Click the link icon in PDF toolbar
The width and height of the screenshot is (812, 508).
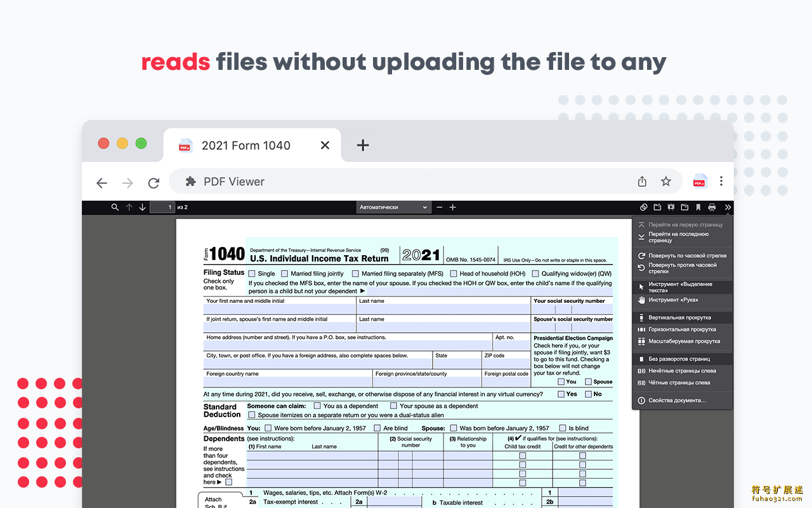pyautogui.click(x=643, y=207)
